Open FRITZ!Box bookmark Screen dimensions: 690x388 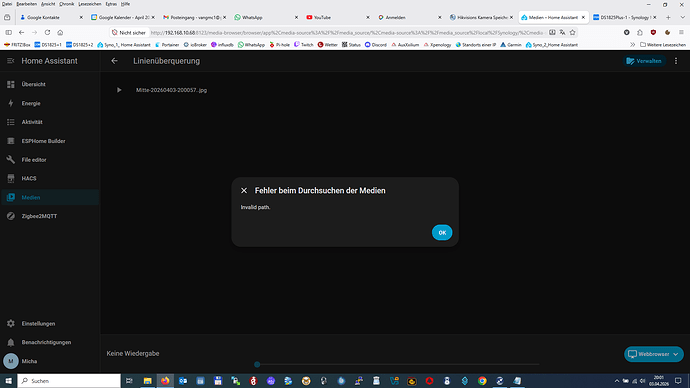point(17,45)
